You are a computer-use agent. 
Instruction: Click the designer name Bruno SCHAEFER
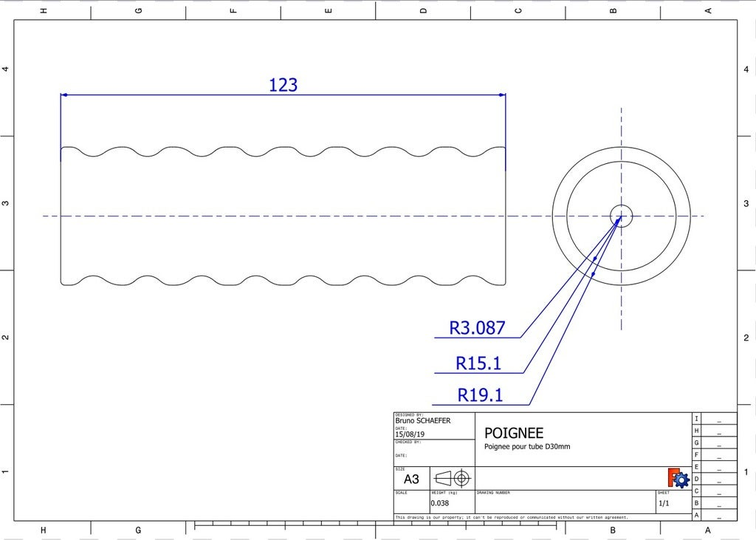point(422,421)
